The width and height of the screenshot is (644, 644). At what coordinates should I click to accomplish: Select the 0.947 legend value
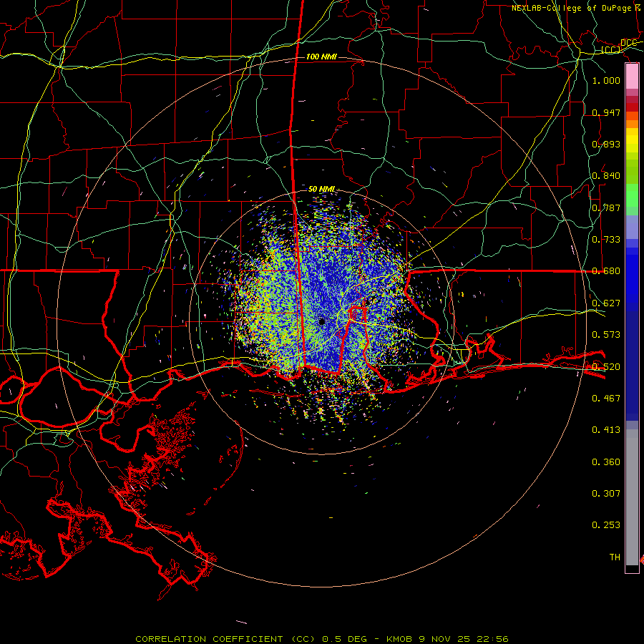[606, 112]
